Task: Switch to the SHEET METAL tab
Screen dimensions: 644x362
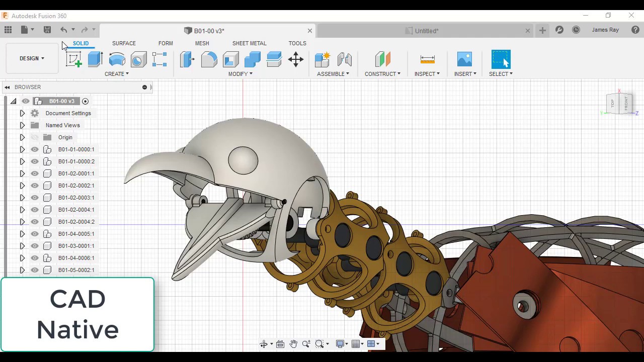Action: pos(250,43)
